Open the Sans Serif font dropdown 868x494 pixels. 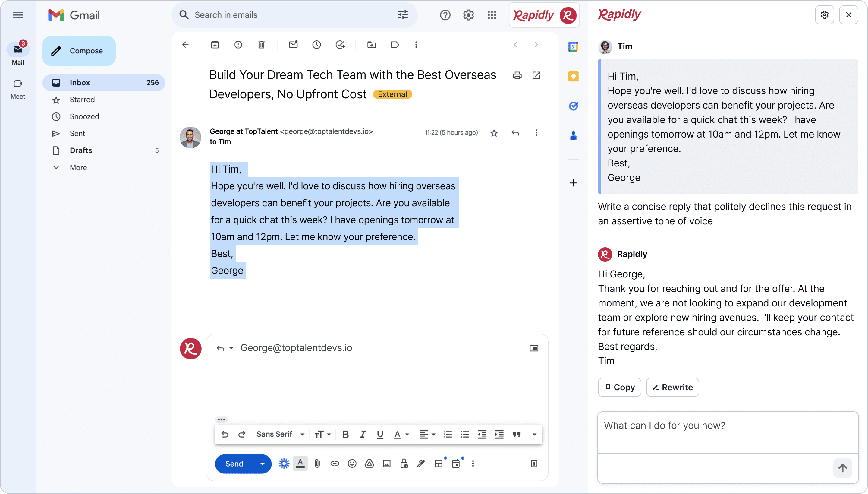coord(280,434)
